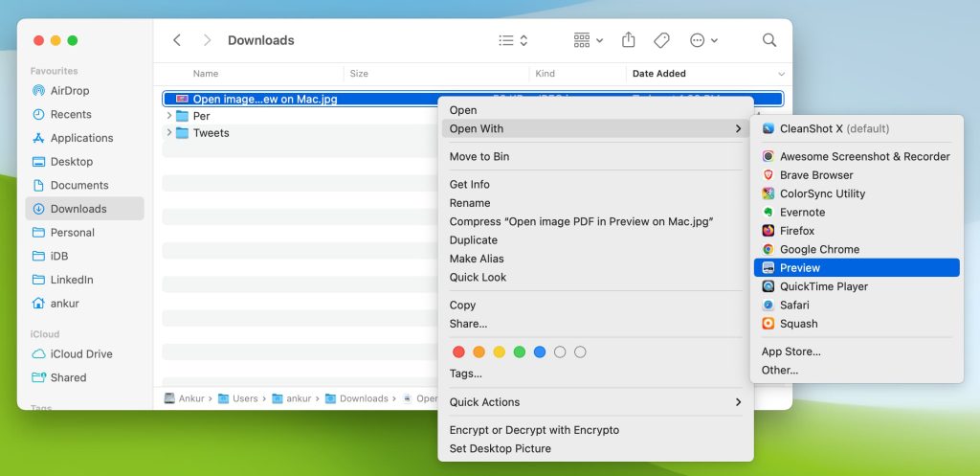Open iCloud Drive in the sidebar

click(x=85, y=354)
